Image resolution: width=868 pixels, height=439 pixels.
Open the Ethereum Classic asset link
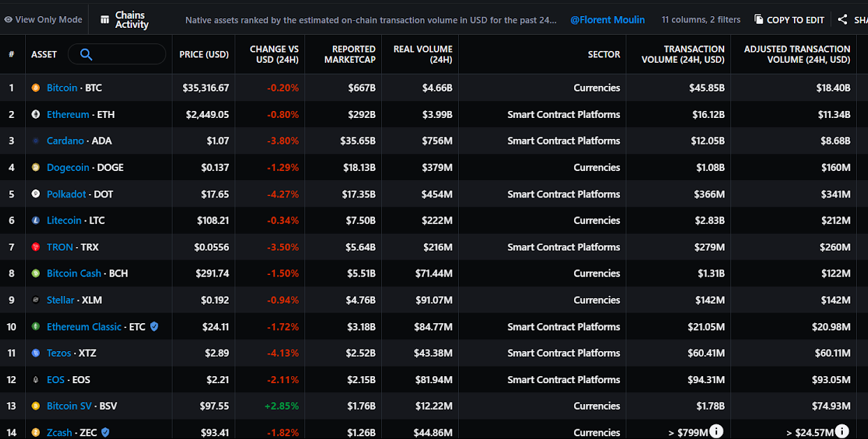click(x=84, y=327)
